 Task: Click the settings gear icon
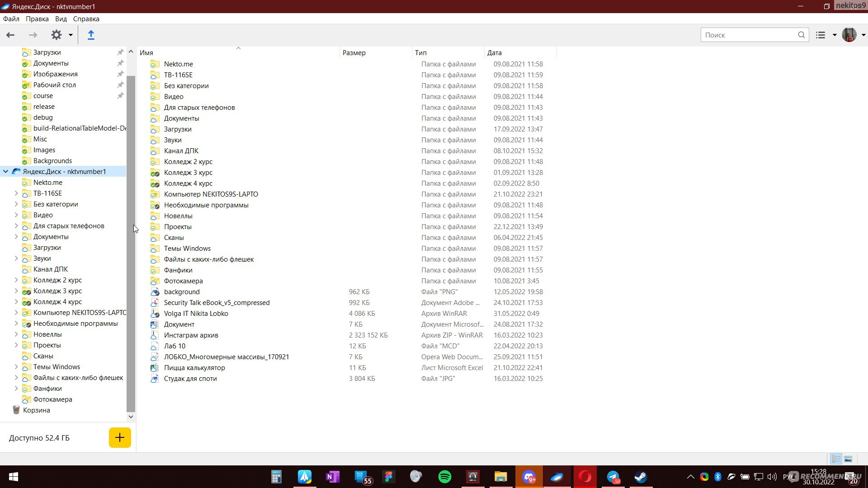click(x=57, y=34)
